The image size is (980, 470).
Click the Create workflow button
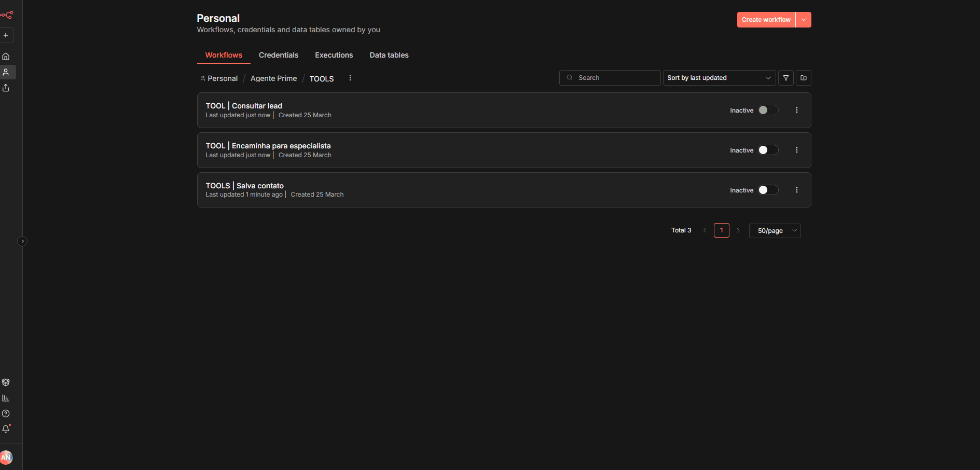(x=766, y=20)
